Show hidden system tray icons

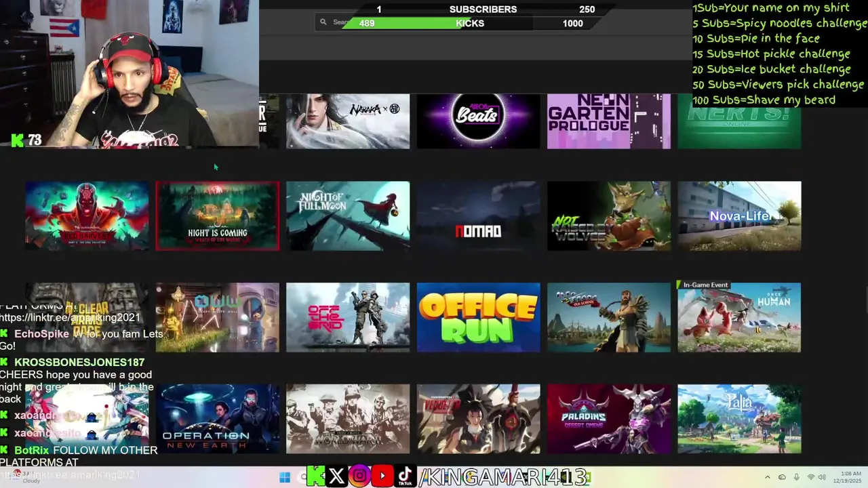(767, 477)
